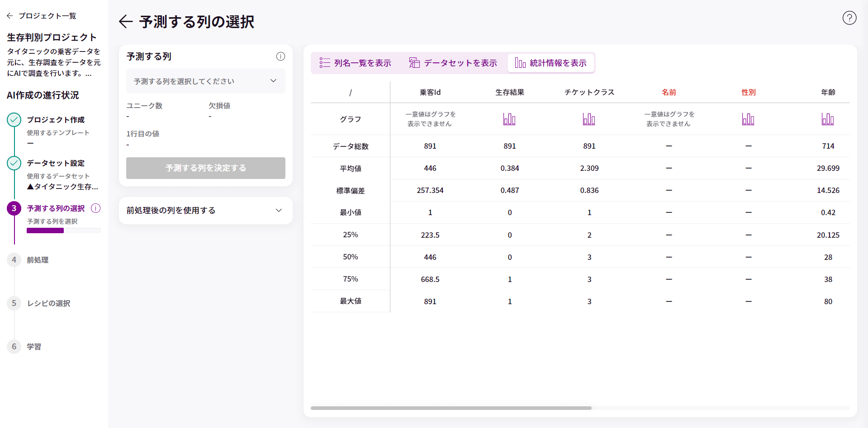Select the 統計情報を表示 tab
Viewport: 868px width, 428px height.
pos(551,63)
